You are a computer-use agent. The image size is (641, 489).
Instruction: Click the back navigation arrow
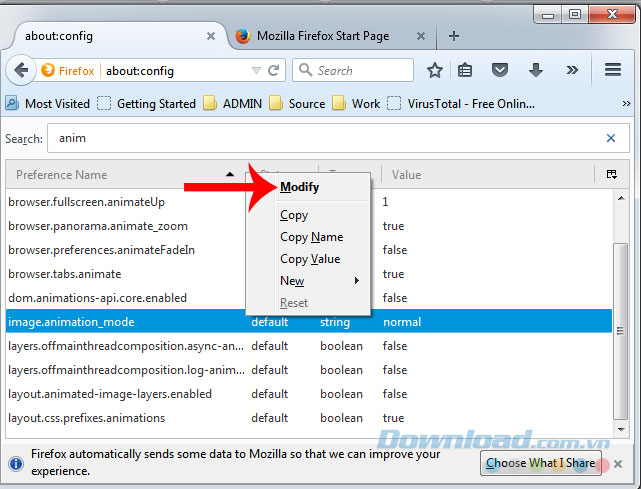tap(22, 71)
